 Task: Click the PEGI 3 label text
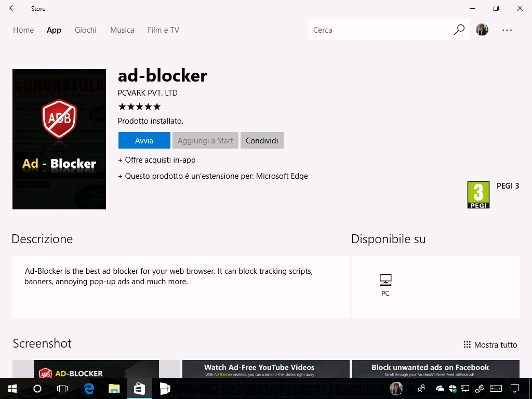pyautogui.click(x=508, y=186)
